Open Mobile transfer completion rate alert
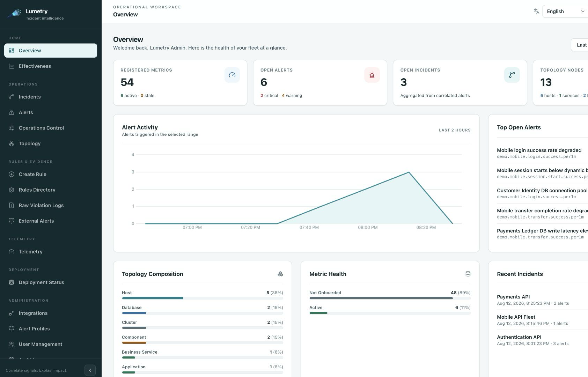 542,213
